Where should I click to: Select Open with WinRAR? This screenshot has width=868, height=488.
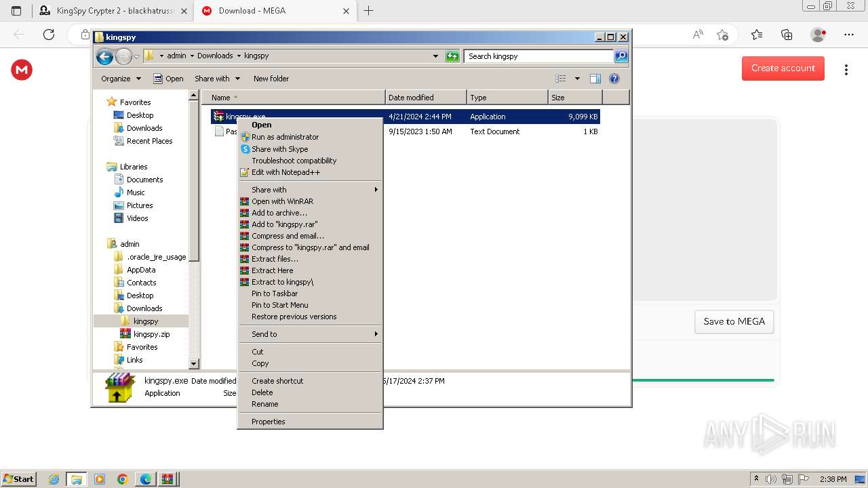[310, 201]
